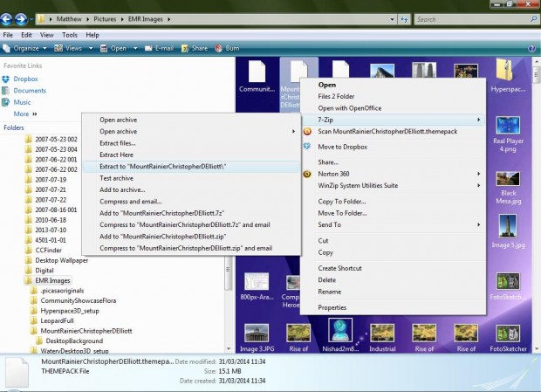The height and width of the screenshot is (392, 541).
Task: Click the E-mail envelope toolbar icon
Action: 148,48
